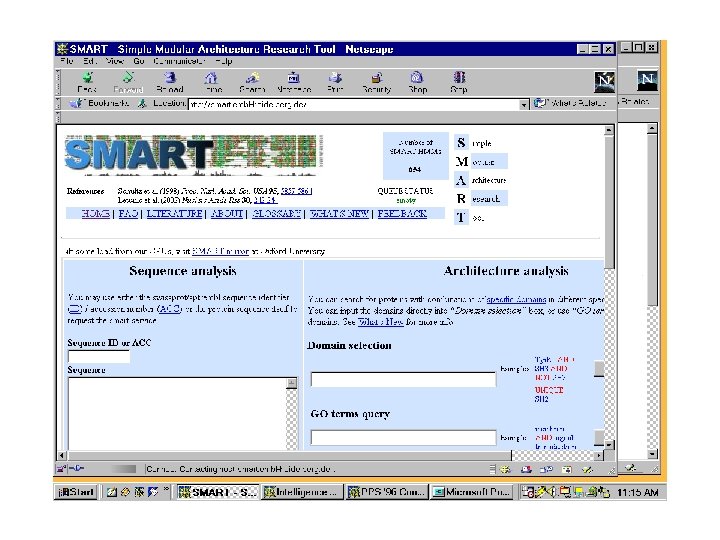This screenshot has width=720, height=540.
Task: Click the Forward toolbar button
Action: point(128,83)
